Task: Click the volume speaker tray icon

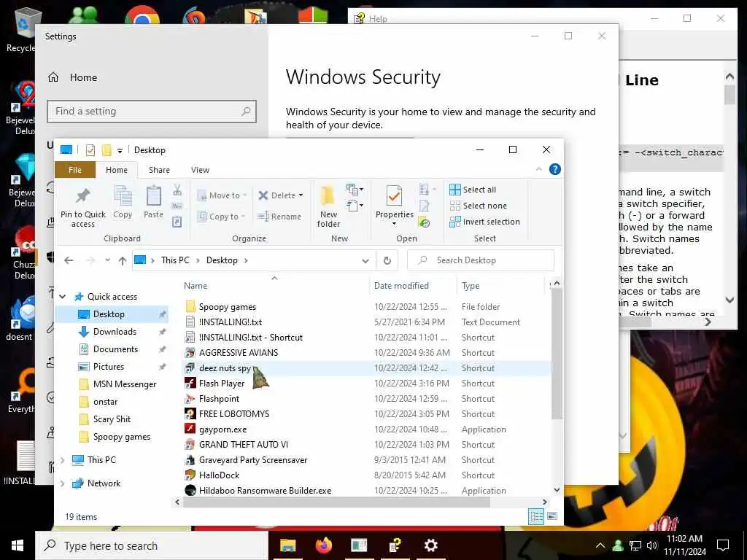Action: coord(652,545)
